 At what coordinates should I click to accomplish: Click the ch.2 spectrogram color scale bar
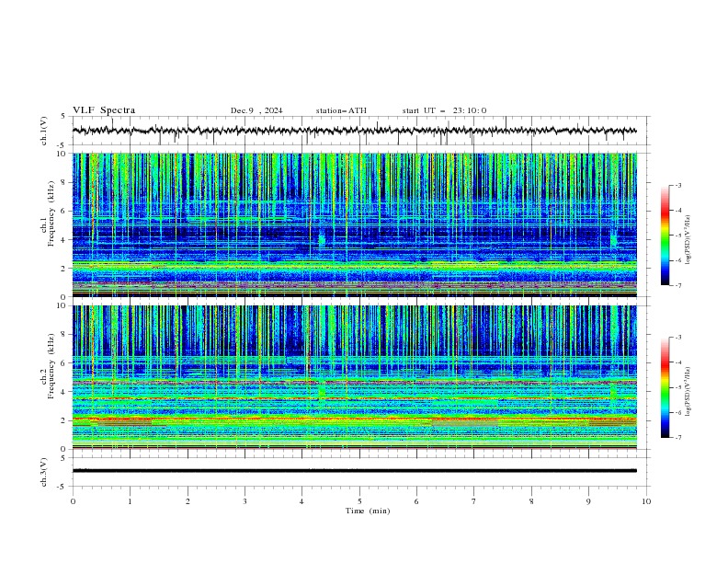[665, 387]
